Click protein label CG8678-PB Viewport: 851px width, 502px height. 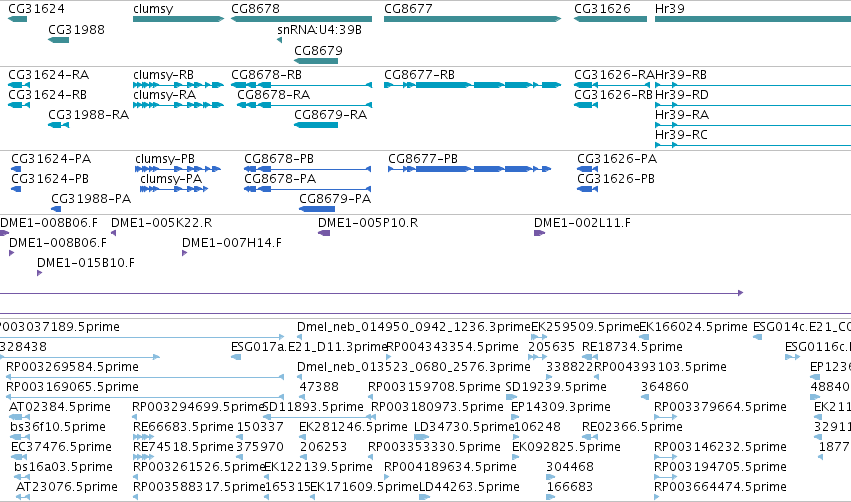coord(279,158)
